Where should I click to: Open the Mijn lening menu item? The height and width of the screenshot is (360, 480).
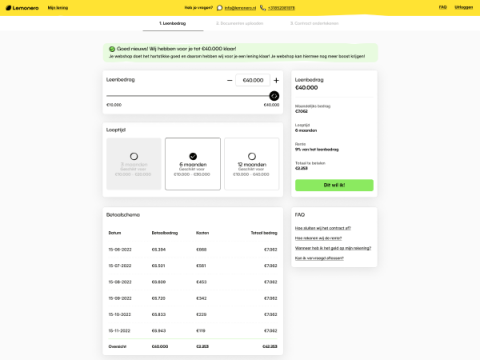pos(58,8)
